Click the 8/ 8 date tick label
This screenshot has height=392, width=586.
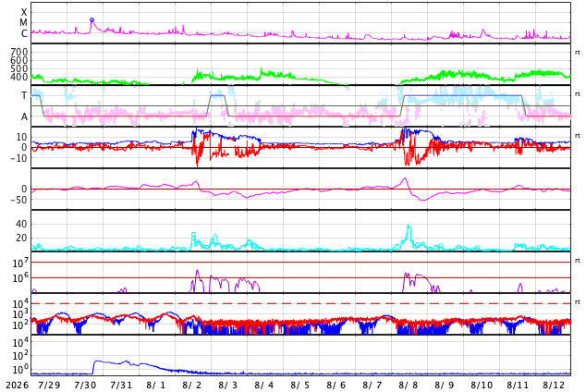point(409,385)
